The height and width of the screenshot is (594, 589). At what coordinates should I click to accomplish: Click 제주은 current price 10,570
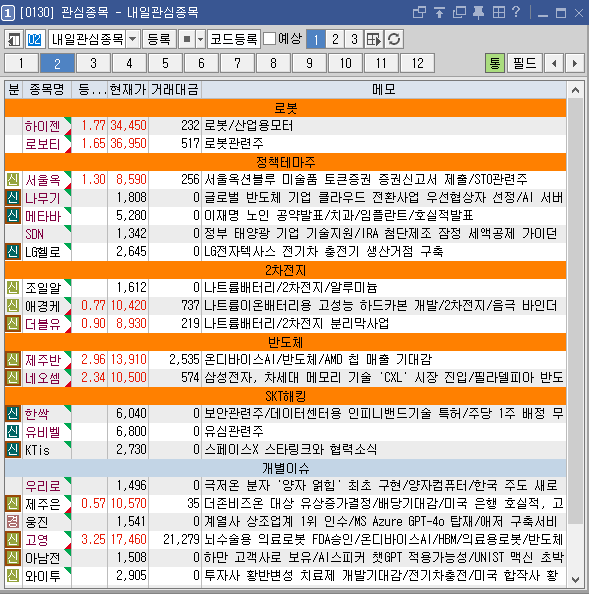128,503
